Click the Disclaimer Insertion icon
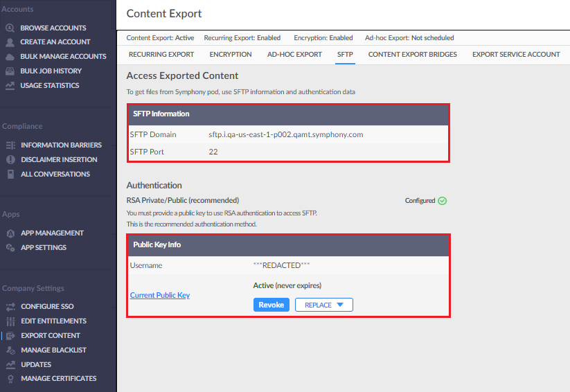570x392 pixels. [10, 160]
